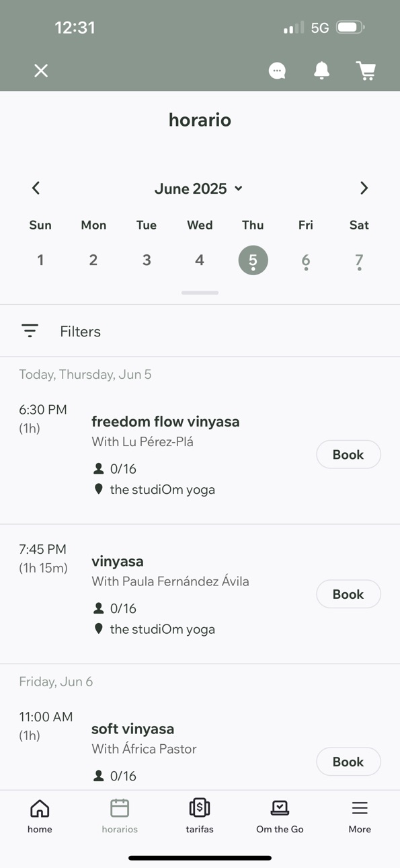This screenshot has height=868, width=400.
Task: Open the notifications bell
Action: point(322,70)
